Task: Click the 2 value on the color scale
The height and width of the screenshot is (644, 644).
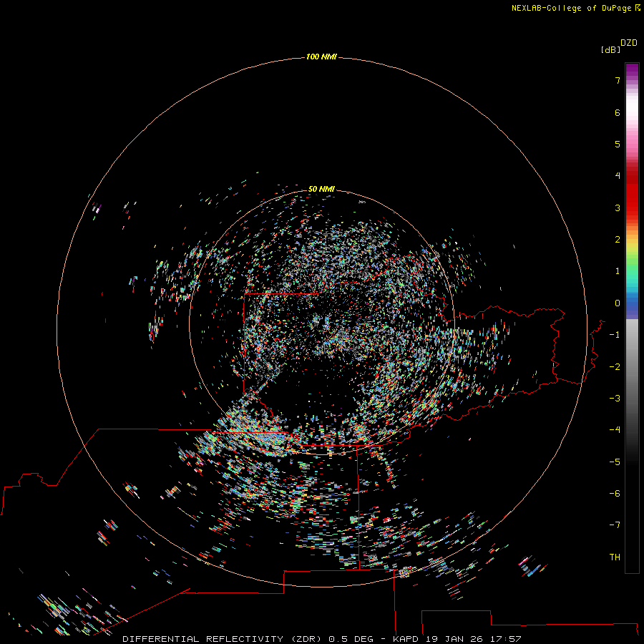Action: pyautogui.click(x=618, y=240)
